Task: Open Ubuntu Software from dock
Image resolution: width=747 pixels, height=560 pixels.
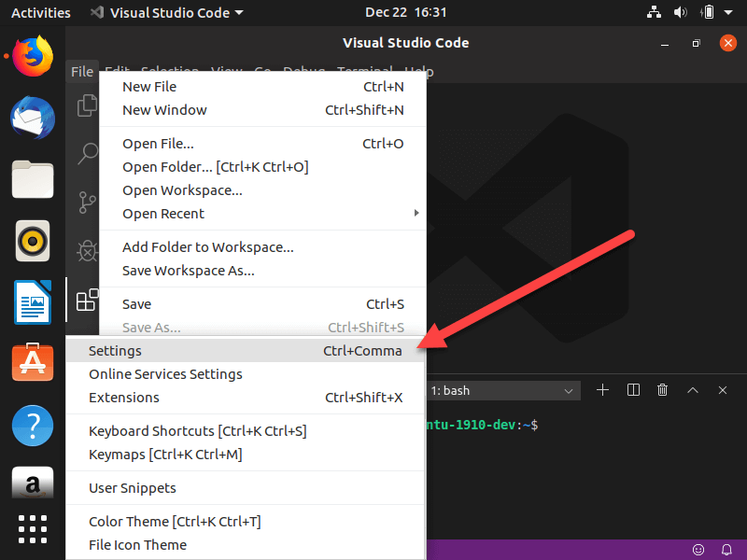Action: [33, 362]
